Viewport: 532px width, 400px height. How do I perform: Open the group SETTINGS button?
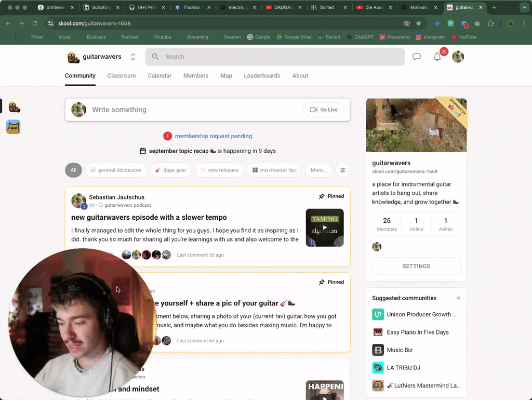[416, 266]
